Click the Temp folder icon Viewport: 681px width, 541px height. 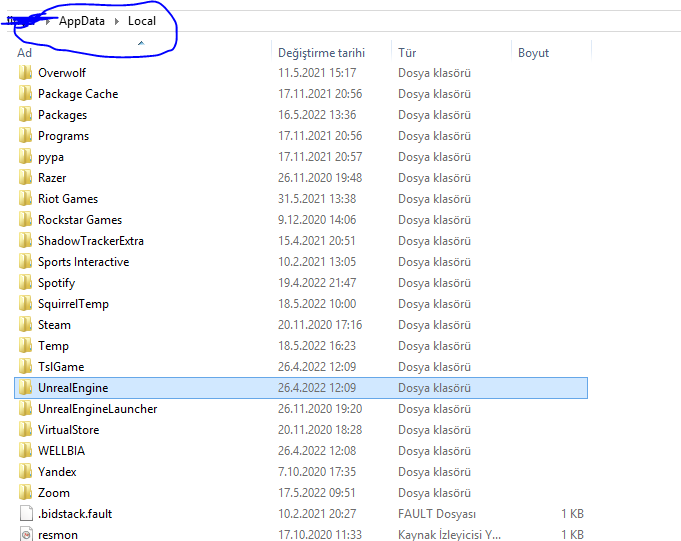(x=26, y=345)
